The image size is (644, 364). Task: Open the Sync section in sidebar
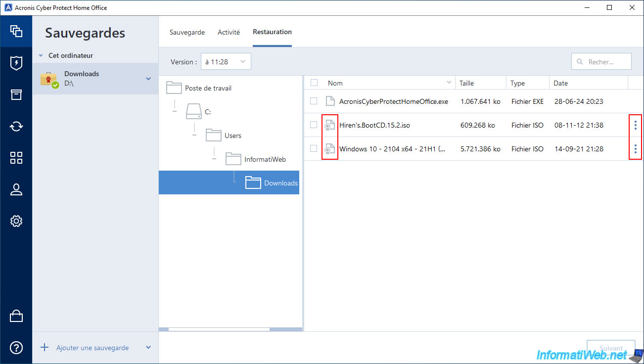16,126
